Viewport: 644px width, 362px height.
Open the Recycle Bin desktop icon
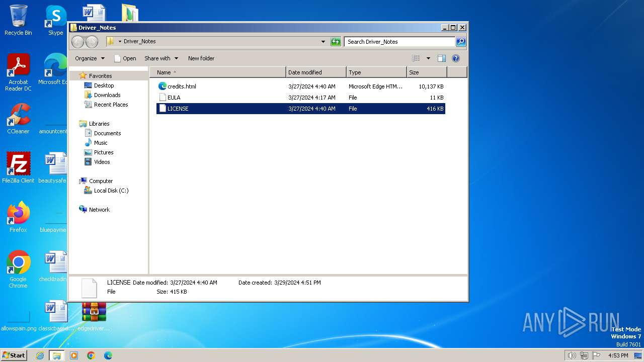(18, 20)
